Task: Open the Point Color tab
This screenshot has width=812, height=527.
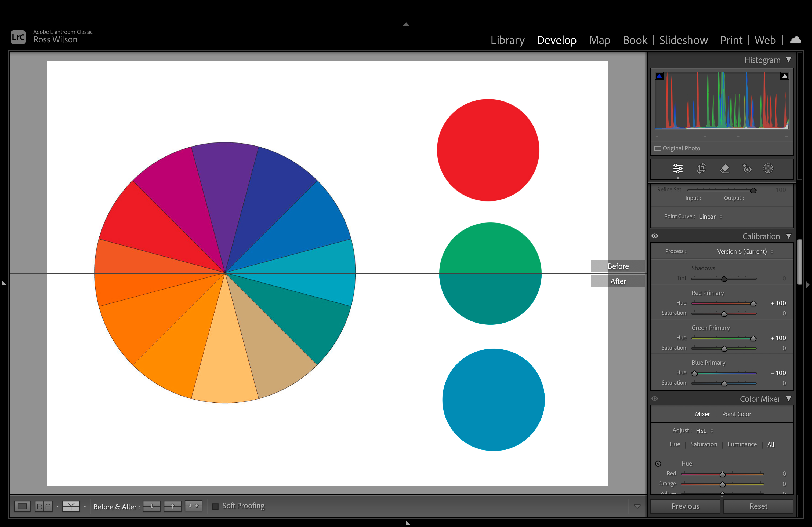Action: 736,414
